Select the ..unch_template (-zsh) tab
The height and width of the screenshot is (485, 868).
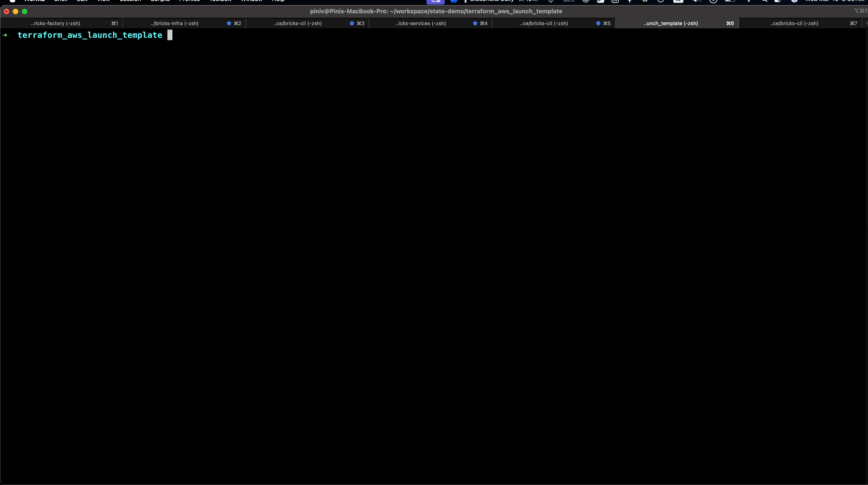(x=671, y=23)
